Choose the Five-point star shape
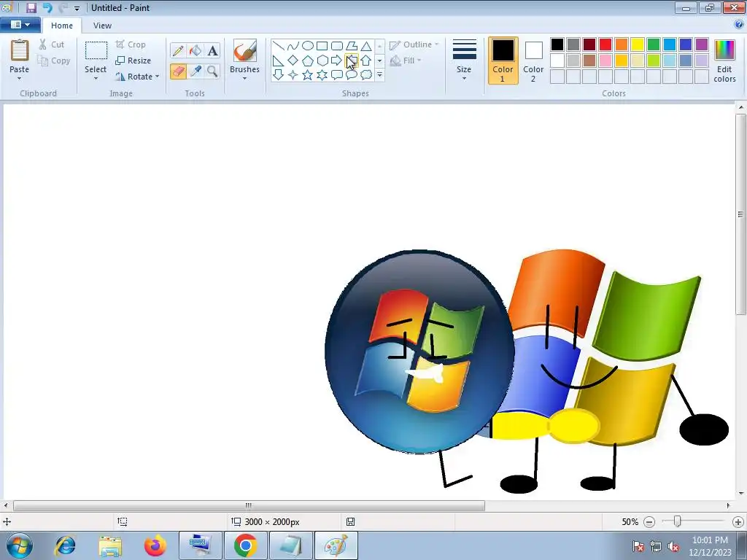Screen dimensions: 747x560 click(x=308, y=75)
